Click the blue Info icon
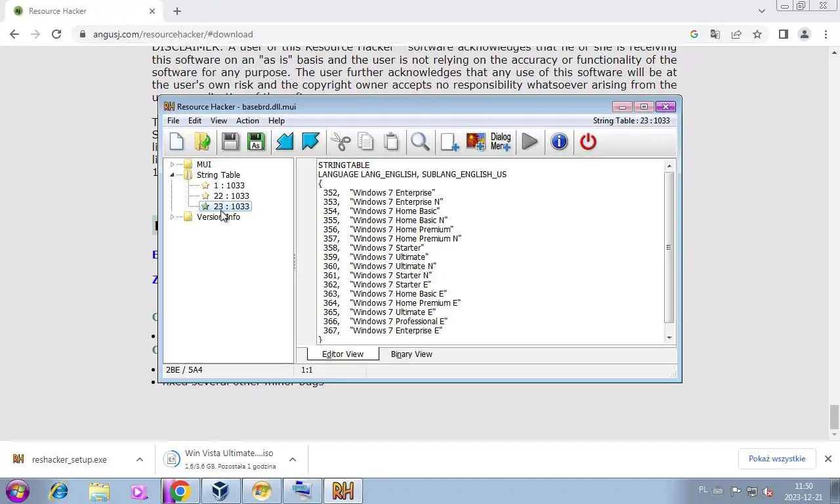The width and height of the screenshot is (840, 504). point(559,142)
